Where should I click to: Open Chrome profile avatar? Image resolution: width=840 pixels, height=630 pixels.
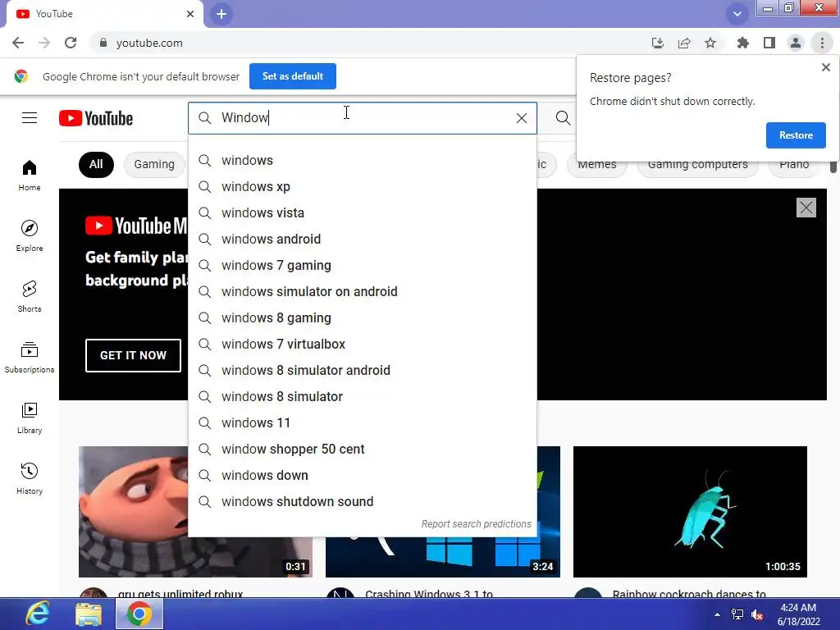pos(796,43)
